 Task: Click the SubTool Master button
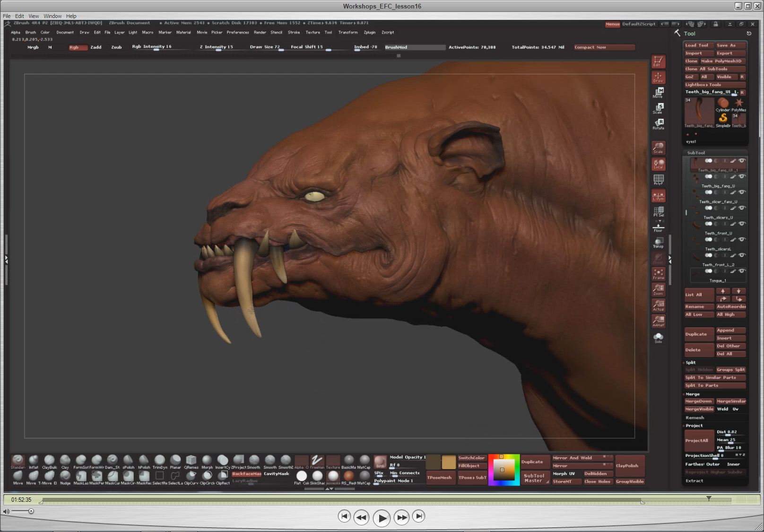pos(535,478)
